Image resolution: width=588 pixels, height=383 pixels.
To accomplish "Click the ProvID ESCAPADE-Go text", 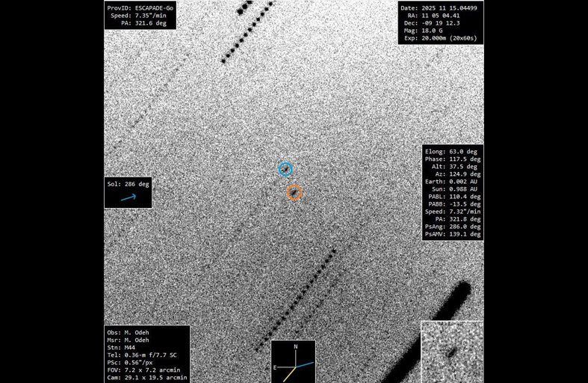I will click(x=140, y=7).
